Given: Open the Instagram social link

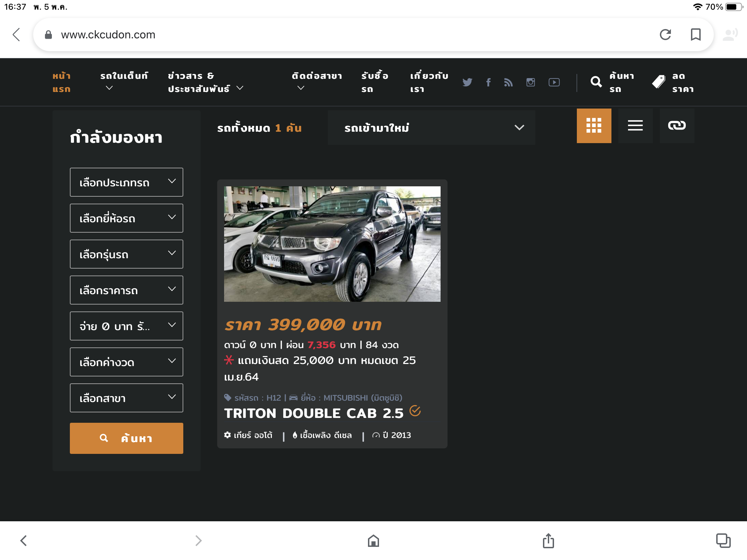Looking at the screenshot, I should [x=531, y=82].
